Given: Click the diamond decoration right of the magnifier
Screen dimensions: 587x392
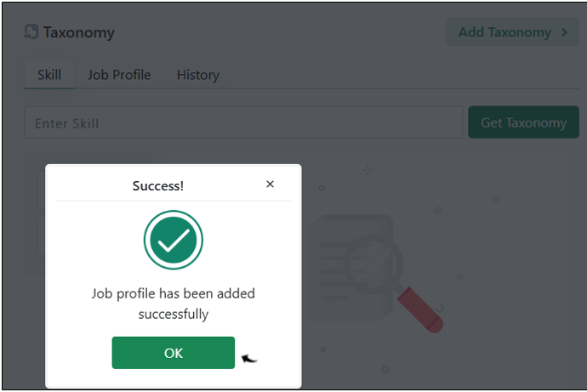Looking at the screenshot, I should point(459,277).
